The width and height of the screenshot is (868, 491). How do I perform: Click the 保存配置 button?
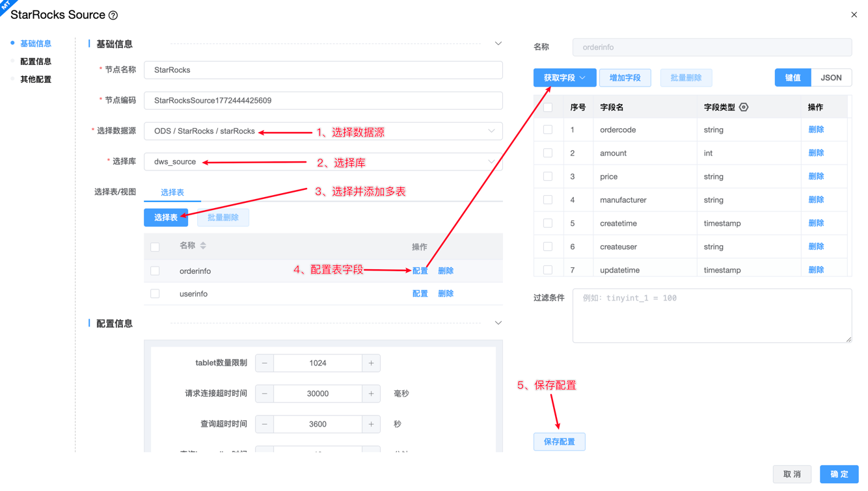pos(559,442)
